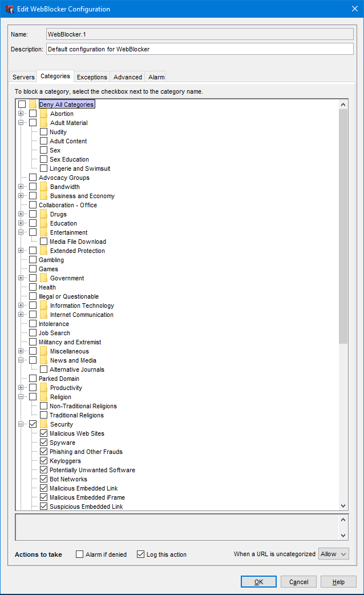Image resolution: width=364 pixels, height=595 pixels.
Task: Expand the Drugs category tree node
Action: point(21,214)
